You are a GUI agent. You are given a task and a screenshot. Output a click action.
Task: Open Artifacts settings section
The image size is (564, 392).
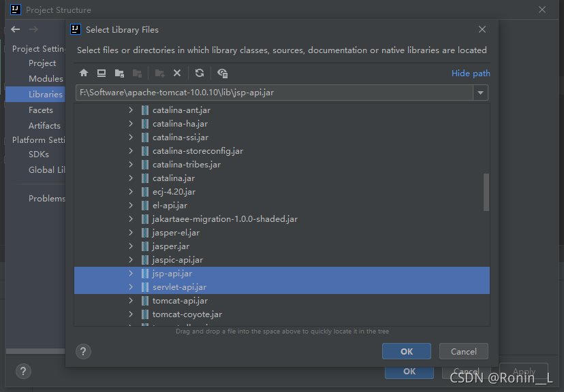44,126
